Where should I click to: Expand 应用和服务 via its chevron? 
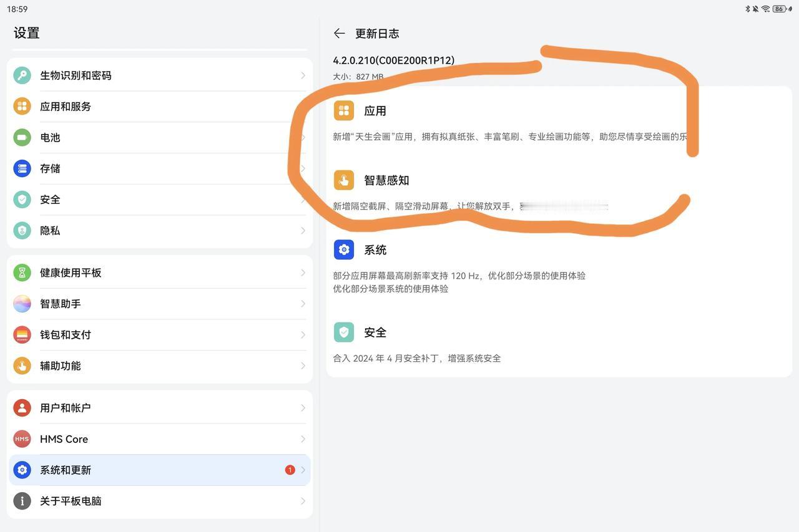click(x=303, y=107)
